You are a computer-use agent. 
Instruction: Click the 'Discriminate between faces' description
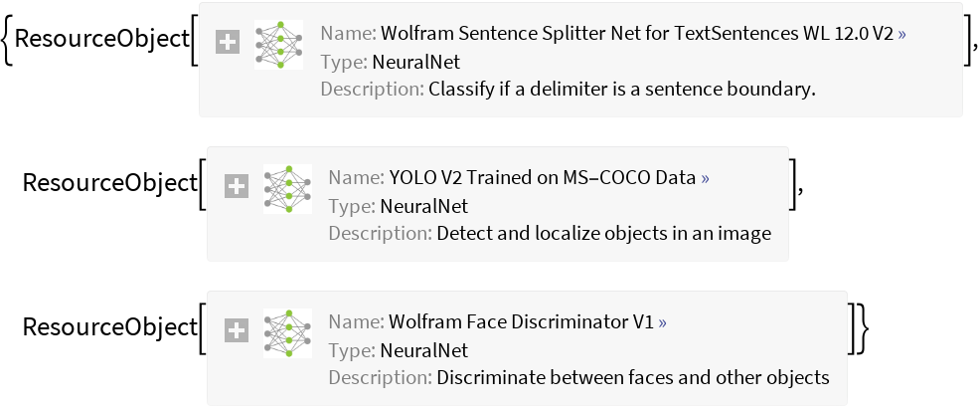(632, 377)
